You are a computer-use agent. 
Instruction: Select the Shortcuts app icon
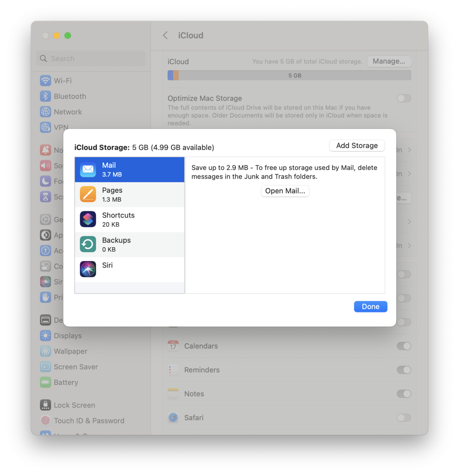[x=88, y=219]
